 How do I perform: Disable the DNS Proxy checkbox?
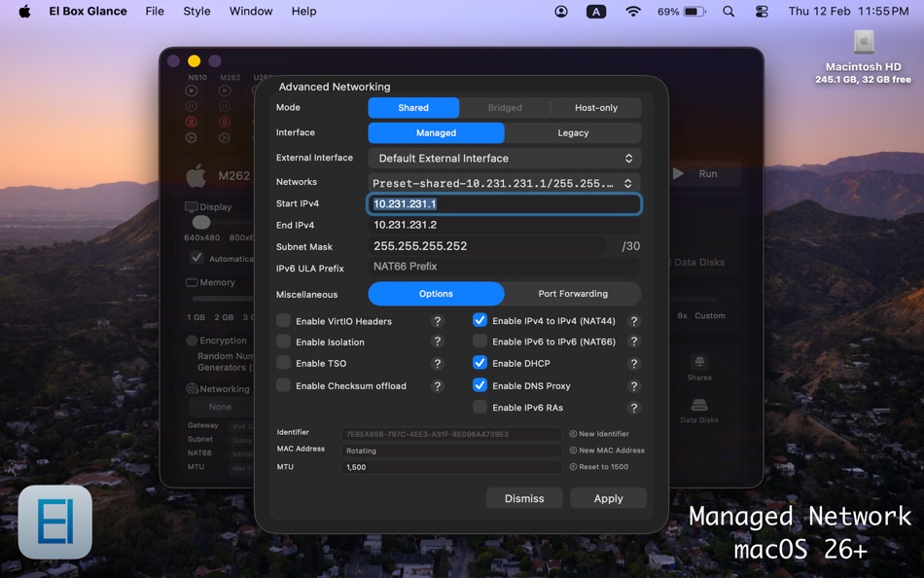pyautogui.click(x=480, y=385)
